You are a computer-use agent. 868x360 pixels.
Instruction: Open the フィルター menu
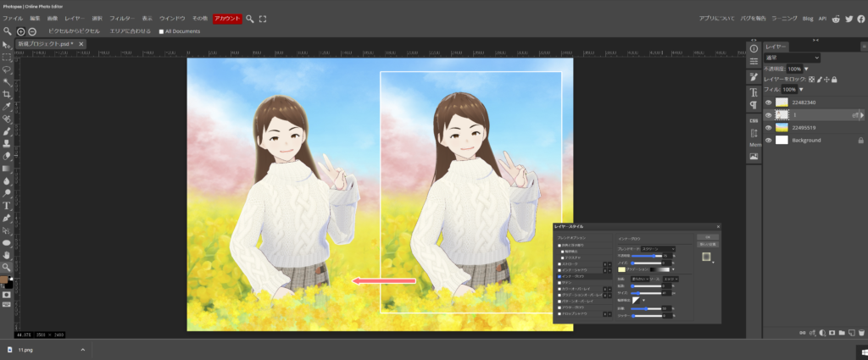(122, 18)
